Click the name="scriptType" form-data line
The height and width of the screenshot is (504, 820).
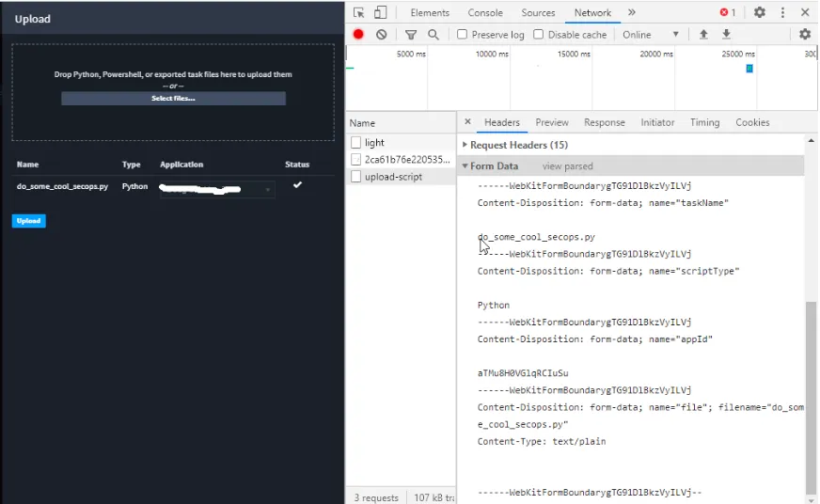coord(608,271)
